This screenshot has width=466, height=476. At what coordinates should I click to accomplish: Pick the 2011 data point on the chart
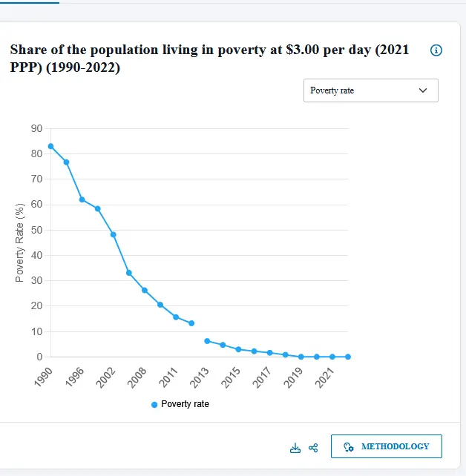tap(176, 317)
